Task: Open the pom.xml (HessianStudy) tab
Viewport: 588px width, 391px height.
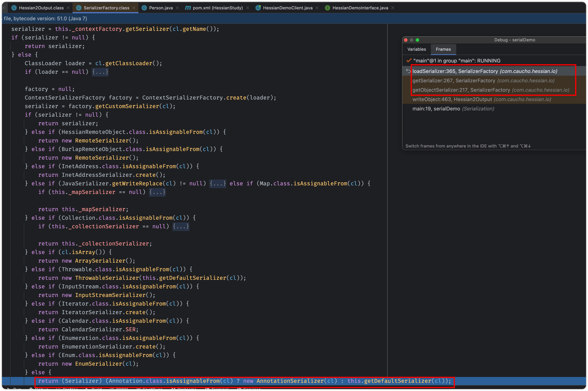Action: point(218,8)
